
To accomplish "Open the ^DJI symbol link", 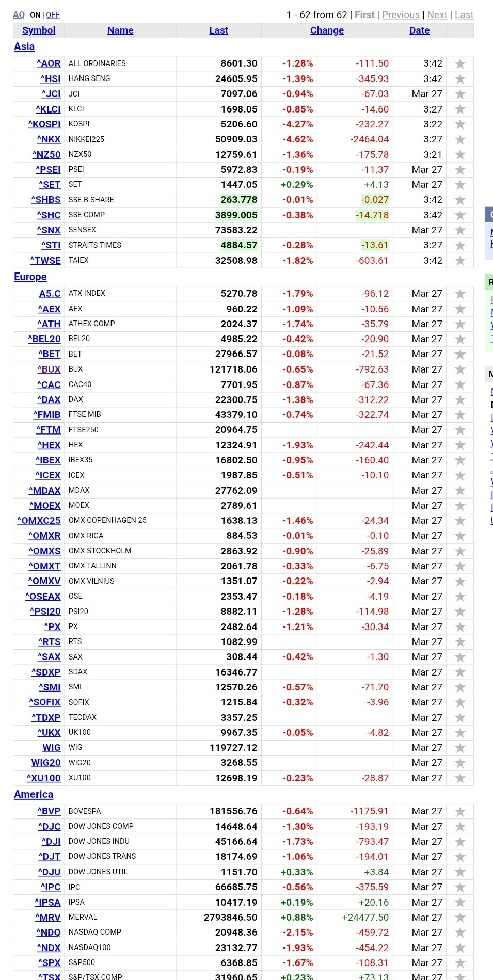I will 51,842.
